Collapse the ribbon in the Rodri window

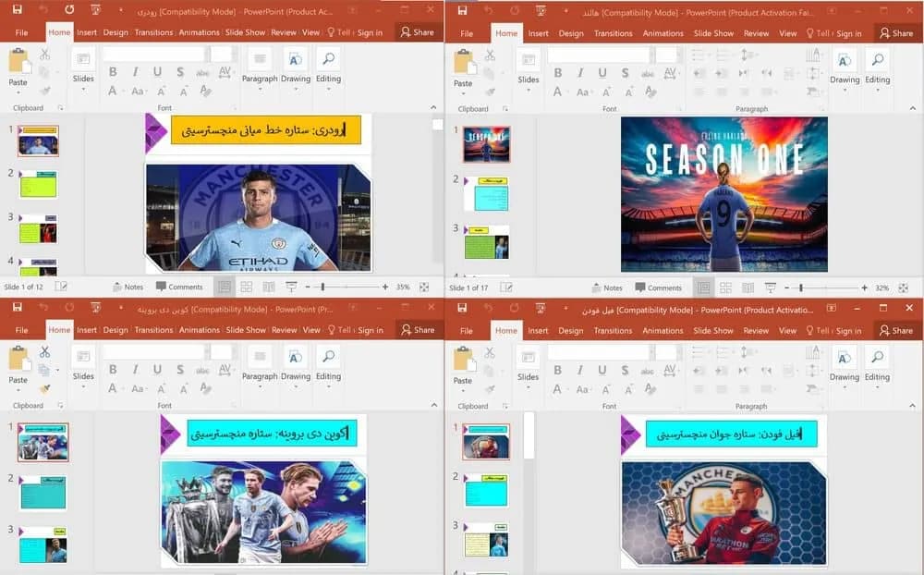(433, 107)
